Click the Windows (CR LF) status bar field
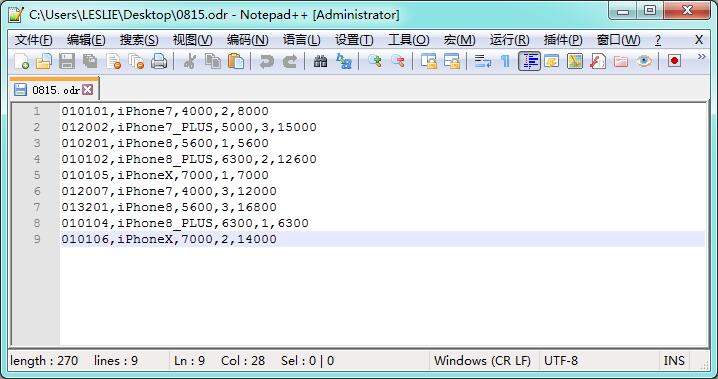This screenshot has width=718, height=379. click(x=482, y=361)
